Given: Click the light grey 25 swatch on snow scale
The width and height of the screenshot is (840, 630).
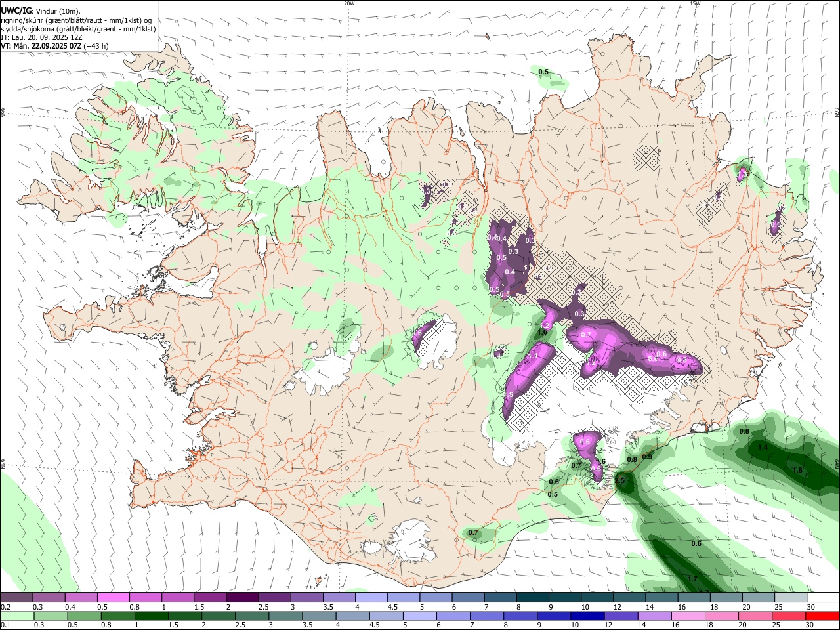Looking at the screenshot, I should coord(791,597).
